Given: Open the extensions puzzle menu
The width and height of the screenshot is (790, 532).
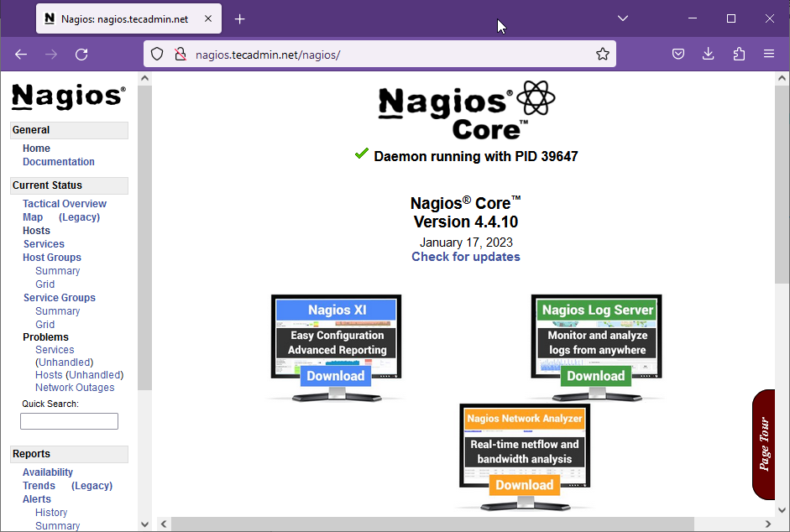Looking at the screenshot, I should (739, 54).
